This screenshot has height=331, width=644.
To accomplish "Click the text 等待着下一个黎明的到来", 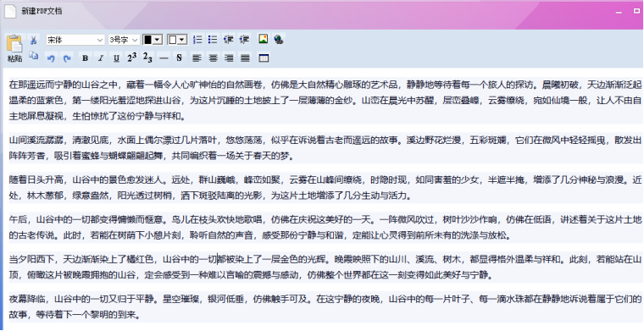I will tap(86, 315).
